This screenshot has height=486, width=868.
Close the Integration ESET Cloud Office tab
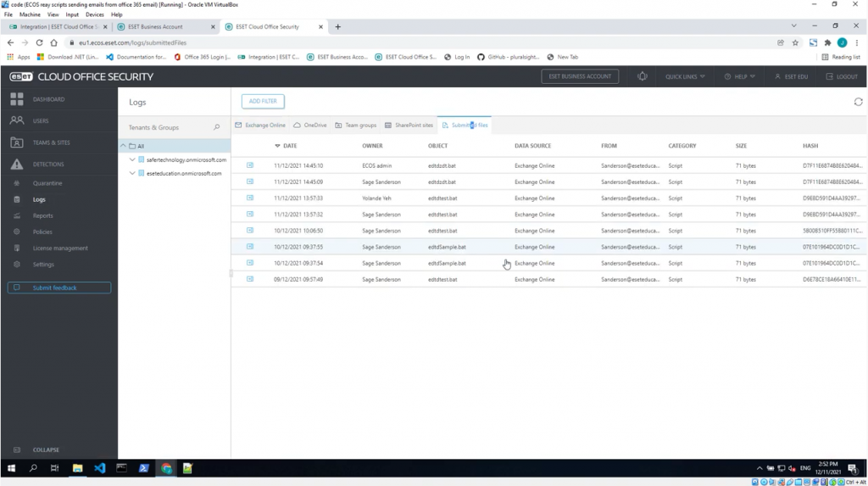click(105, 26)
